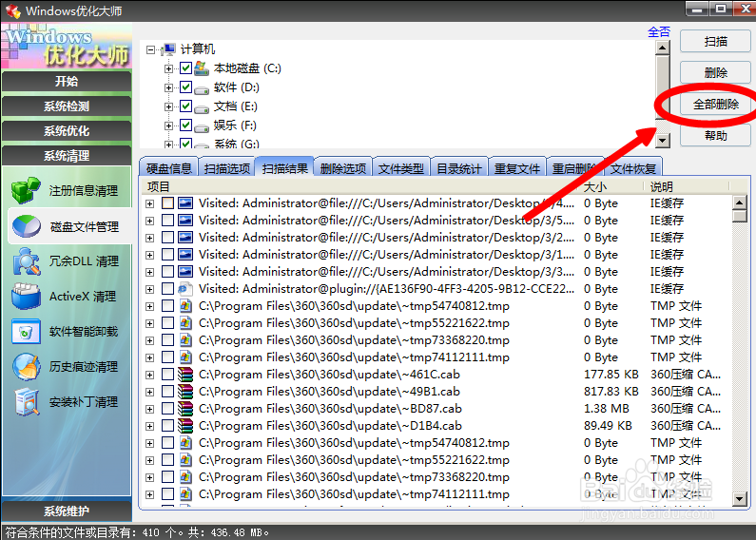Image resolution: width=756 pixels, height=540 pixels.
Task: Open 安装补丁清理 icon
Action: point(26,401)
